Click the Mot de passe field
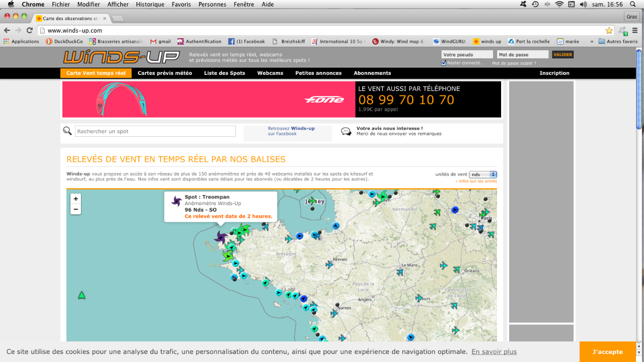The image size is (644, 362). (523, 54)
